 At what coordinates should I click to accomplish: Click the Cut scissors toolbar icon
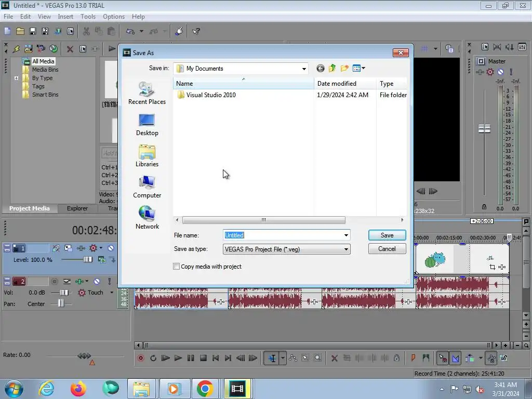(x=86, y=32)
